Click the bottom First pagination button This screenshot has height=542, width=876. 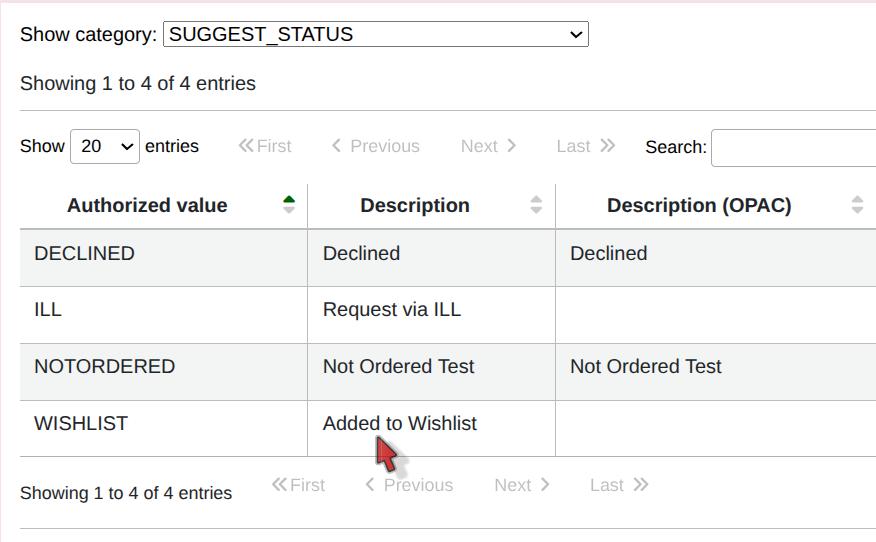298,485
